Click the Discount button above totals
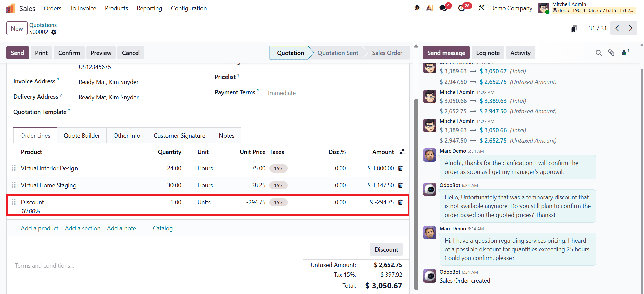The width and height of the screenshot is (644, 294). (386, 250)
